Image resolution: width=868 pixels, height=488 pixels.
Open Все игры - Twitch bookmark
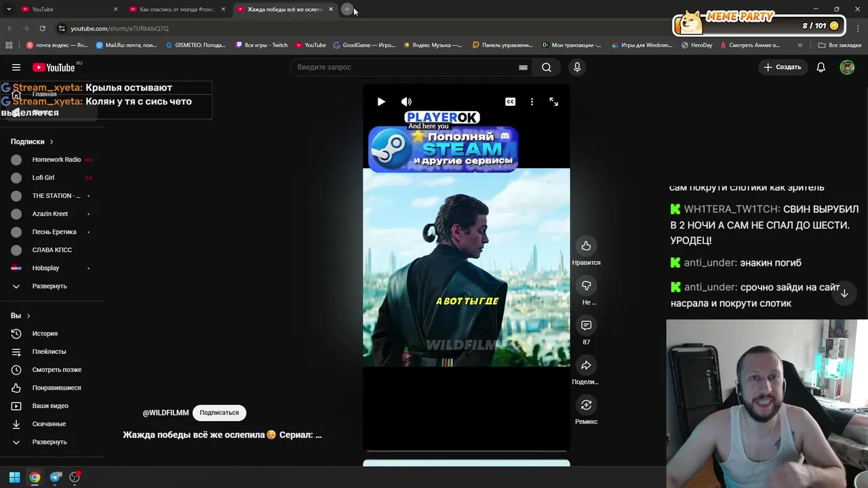click(x=261, y=45)
